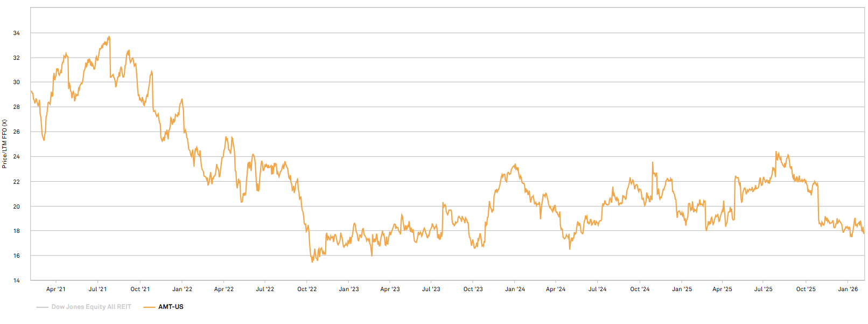
Task: Click the Jul '21 x-axis label
Action: (97, 289)
